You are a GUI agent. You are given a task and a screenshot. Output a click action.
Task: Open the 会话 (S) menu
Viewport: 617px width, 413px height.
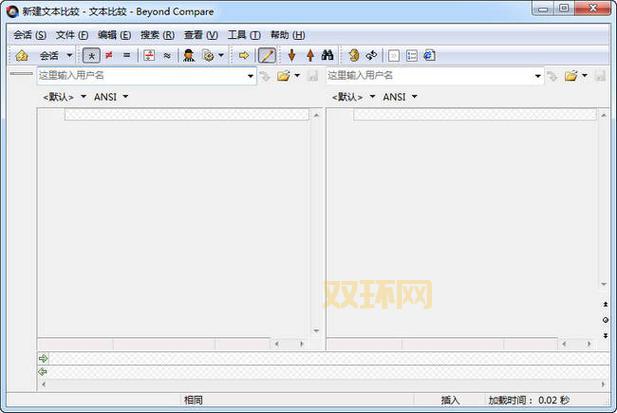30,35
